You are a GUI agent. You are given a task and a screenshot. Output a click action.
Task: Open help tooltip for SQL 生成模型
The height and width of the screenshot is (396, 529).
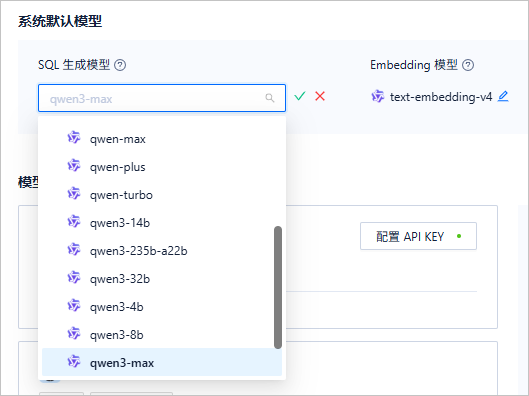pyautogui.click(x=120, y=65)
